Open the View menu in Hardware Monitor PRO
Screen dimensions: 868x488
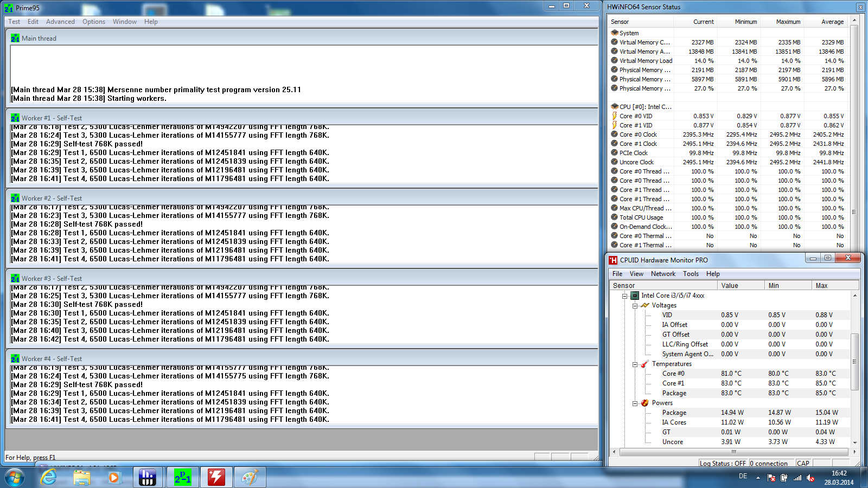coord(636,274)
